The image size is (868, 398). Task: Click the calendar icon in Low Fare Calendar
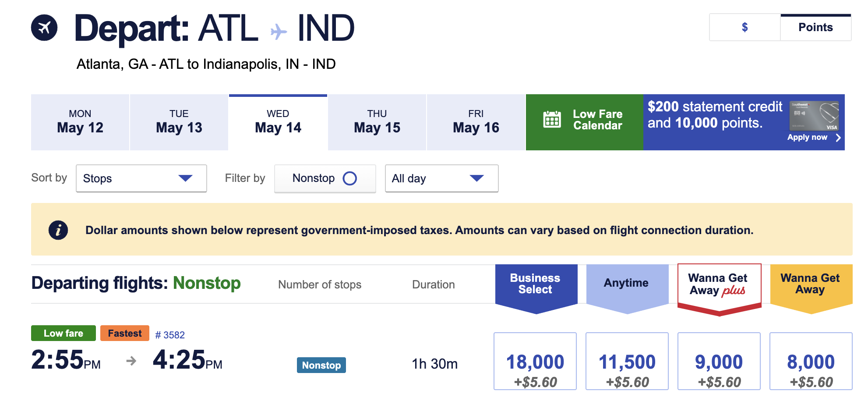(552, 120)
